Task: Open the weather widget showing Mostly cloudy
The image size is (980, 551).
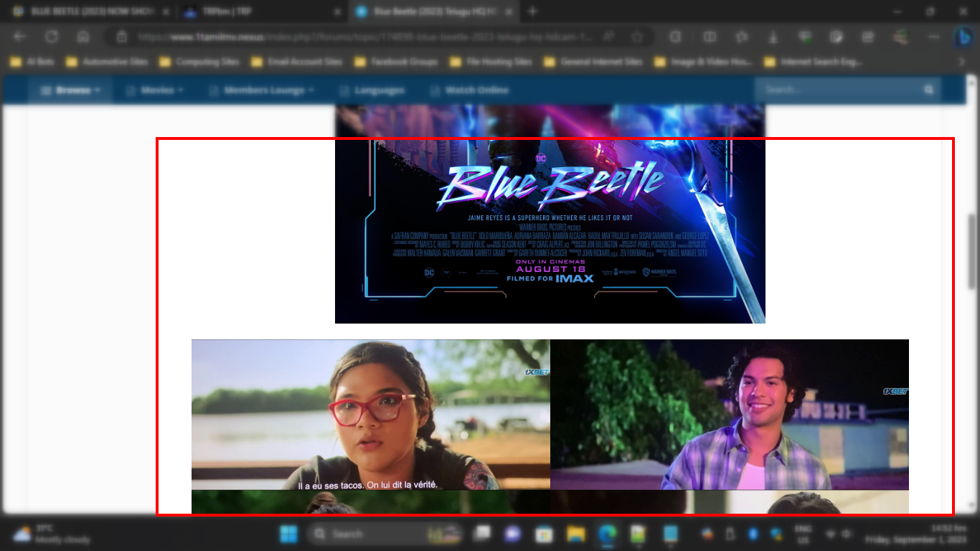Action: point(52,534)
